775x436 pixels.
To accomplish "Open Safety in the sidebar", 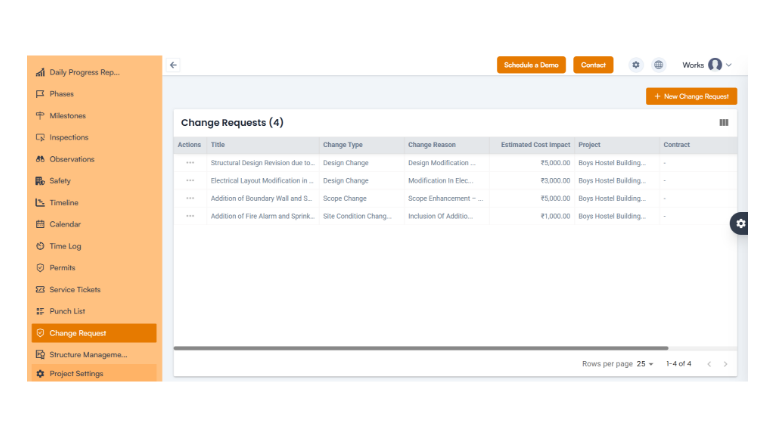I will (60, 181).
